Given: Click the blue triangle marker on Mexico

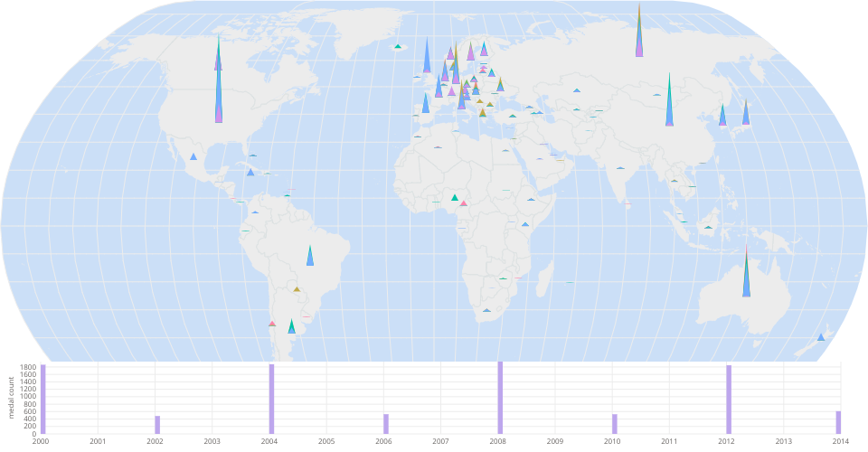Looking at the screenshot, I should 193,157.
